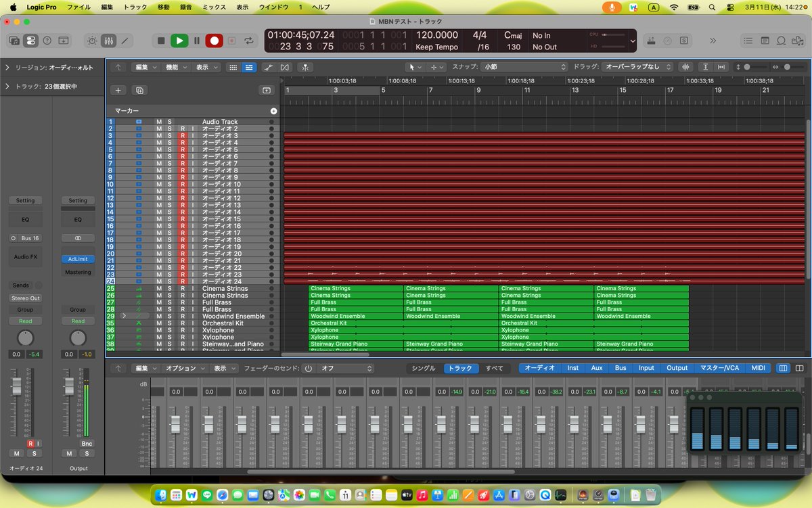
Task: Click the duplicate track button
Action: coord(139,90)
